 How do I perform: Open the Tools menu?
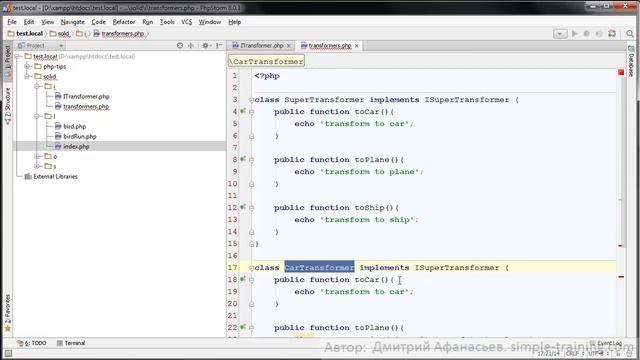coord(167,22)
